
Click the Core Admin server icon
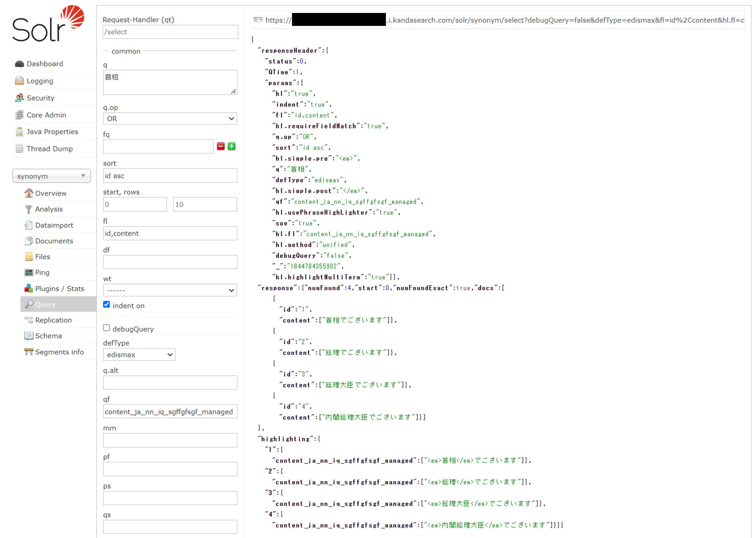(19, 115)
